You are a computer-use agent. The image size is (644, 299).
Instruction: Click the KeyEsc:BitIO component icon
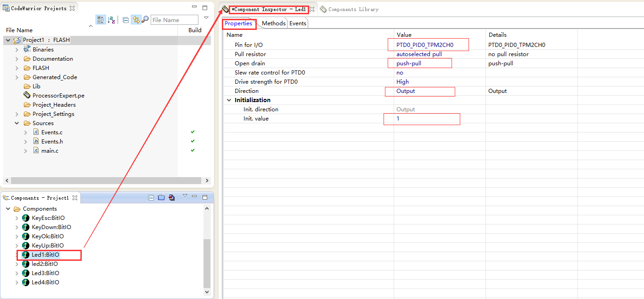(26, 218)
